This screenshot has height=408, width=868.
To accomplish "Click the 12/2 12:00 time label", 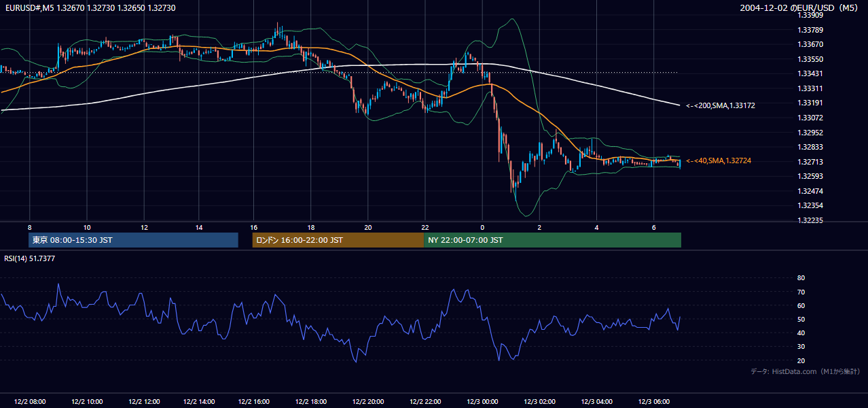I will tap(144, 401).
